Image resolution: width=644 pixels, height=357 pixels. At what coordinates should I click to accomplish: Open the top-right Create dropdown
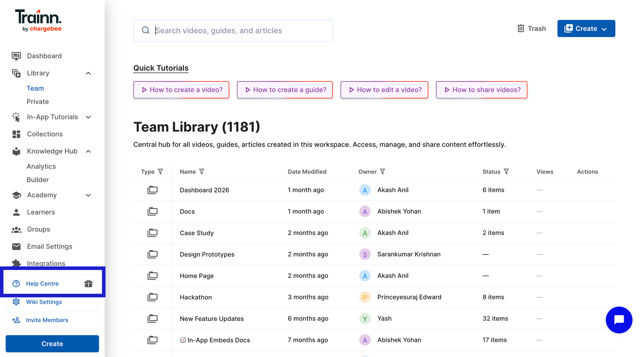tap(586, 28)
